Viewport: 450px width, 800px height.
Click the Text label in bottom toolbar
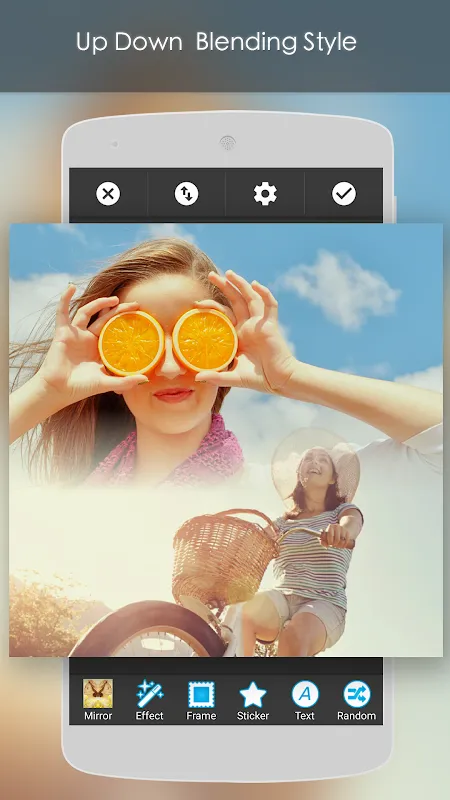pyautogui.click(x=305, y=716)
